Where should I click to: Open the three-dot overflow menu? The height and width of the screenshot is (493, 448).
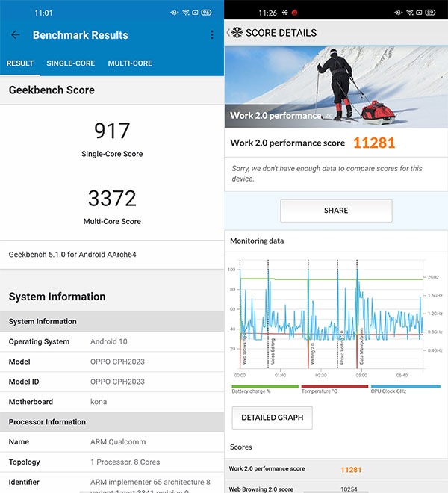[x=212, y=35]
